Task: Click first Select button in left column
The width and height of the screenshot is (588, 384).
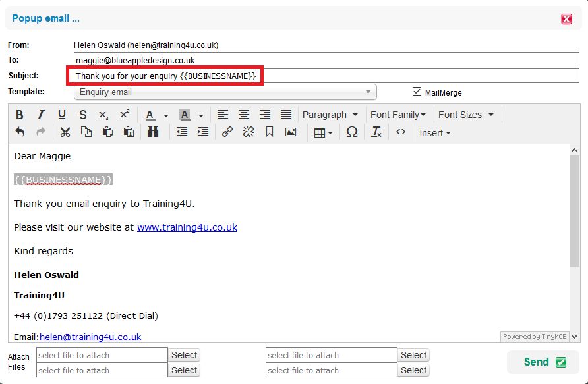Action: (x=184, y=355)
